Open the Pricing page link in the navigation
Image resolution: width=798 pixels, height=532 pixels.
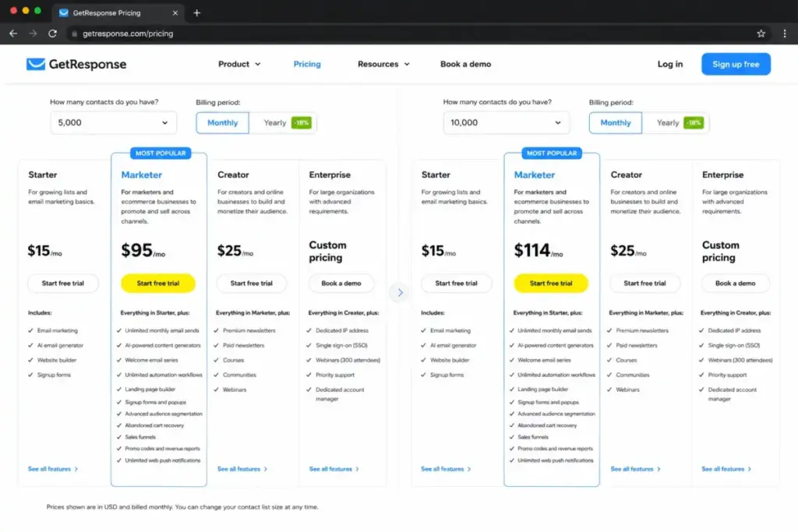(307, 64)
